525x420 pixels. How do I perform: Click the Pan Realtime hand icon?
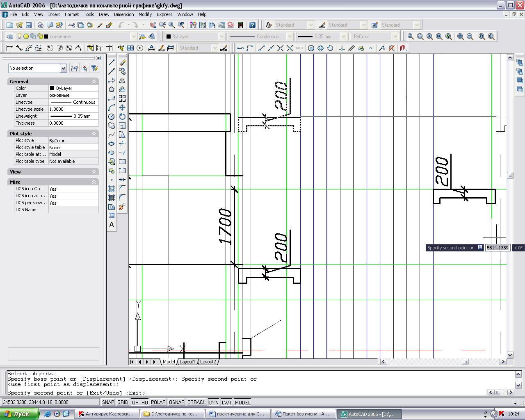click(x=153, y=25)
